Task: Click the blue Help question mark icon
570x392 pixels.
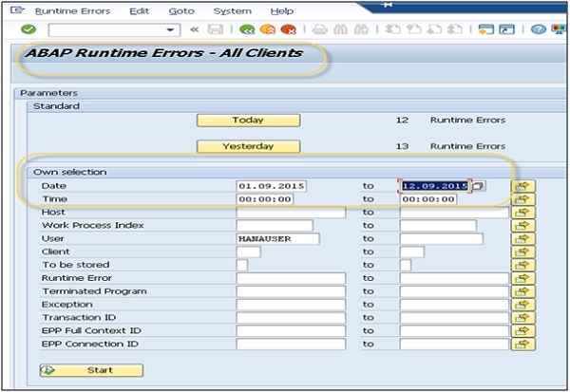Action: coord(538,29)
